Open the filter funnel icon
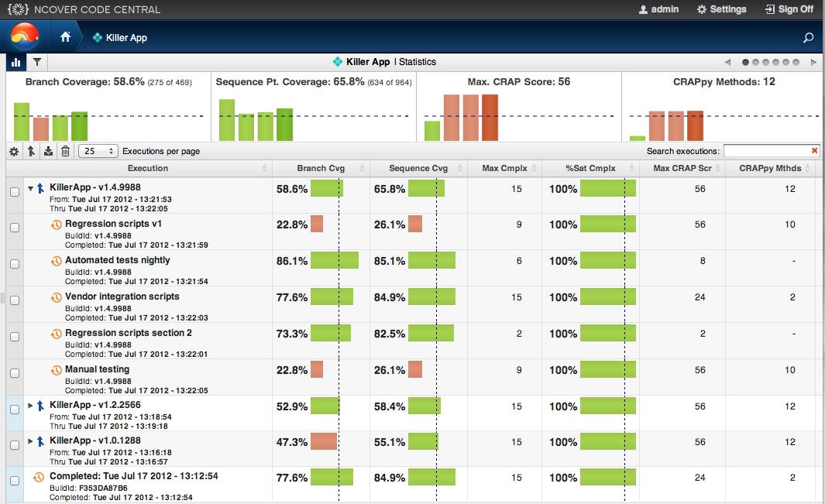 click(36, 62)
